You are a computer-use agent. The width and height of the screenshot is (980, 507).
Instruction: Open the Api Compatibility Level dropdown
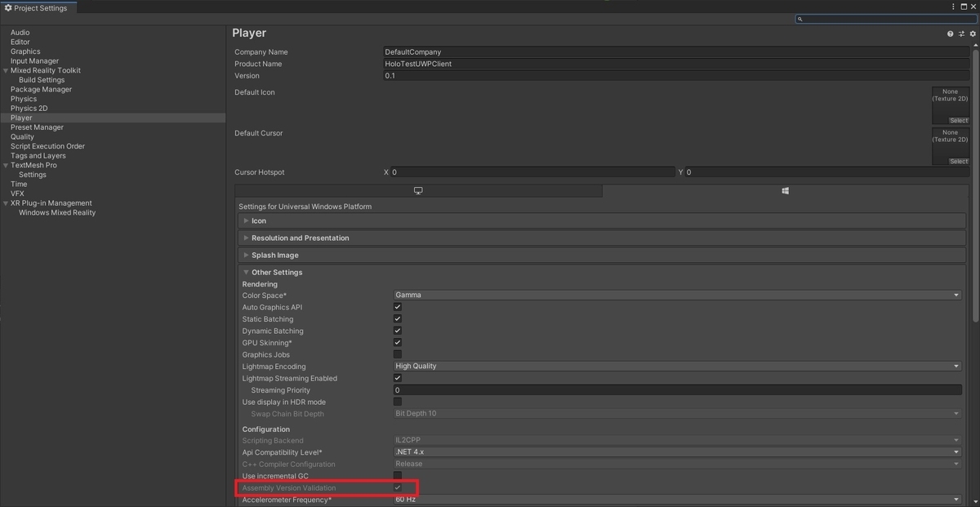(x=677, y=452)
